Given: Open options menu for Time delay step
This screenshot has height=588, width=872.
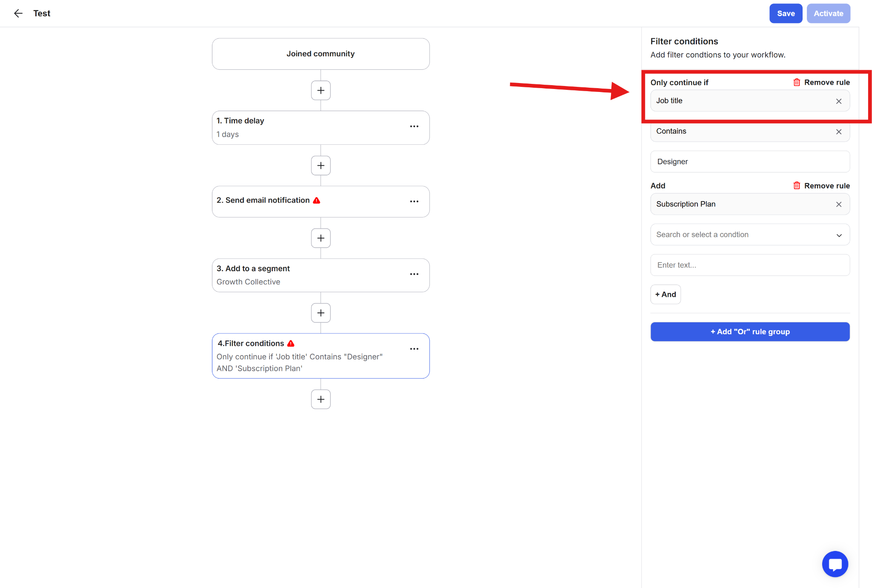Looking at the screenshot, I should click(x=414, y=126).
